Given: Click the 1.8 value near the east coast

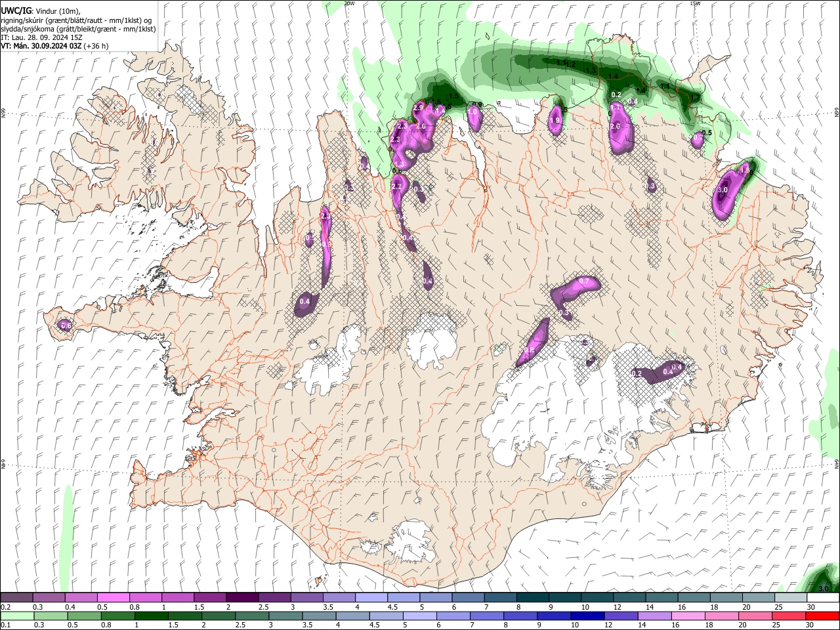Looking at the screenshot, I should [744, 170].
